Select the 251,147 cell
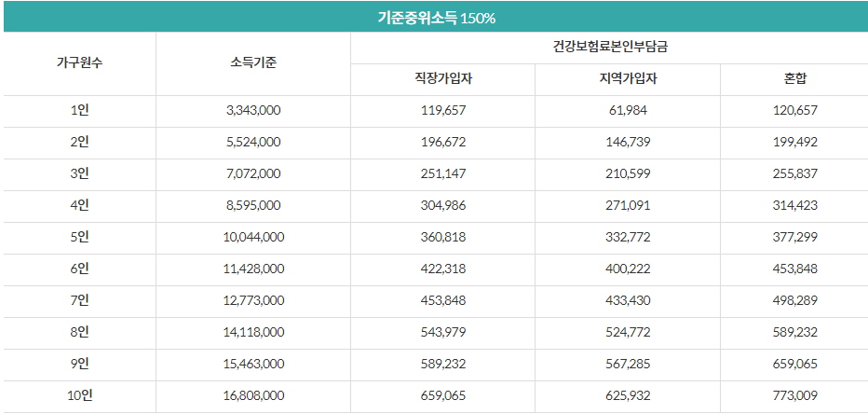Viewport: 868px width, 414px height. [443, 173]
